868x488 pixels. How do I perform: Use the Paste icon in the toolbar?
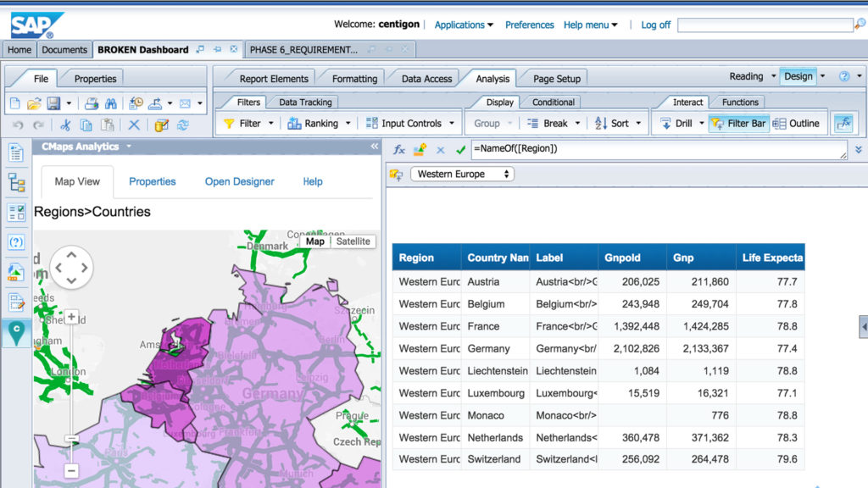coord(108,125)
